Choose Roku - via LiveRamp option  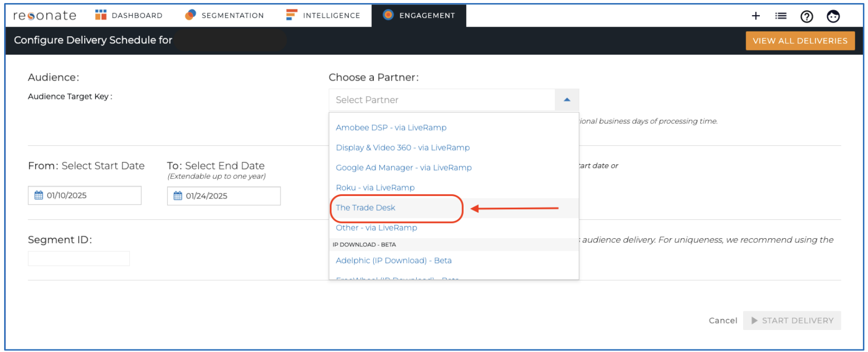(454, 188)
